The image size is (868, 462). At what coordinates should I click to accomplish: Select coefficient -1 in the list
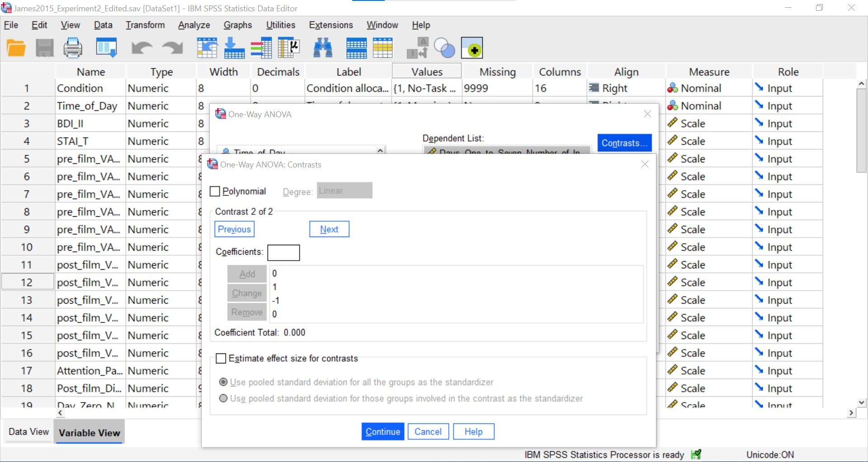tap(276, 300)
